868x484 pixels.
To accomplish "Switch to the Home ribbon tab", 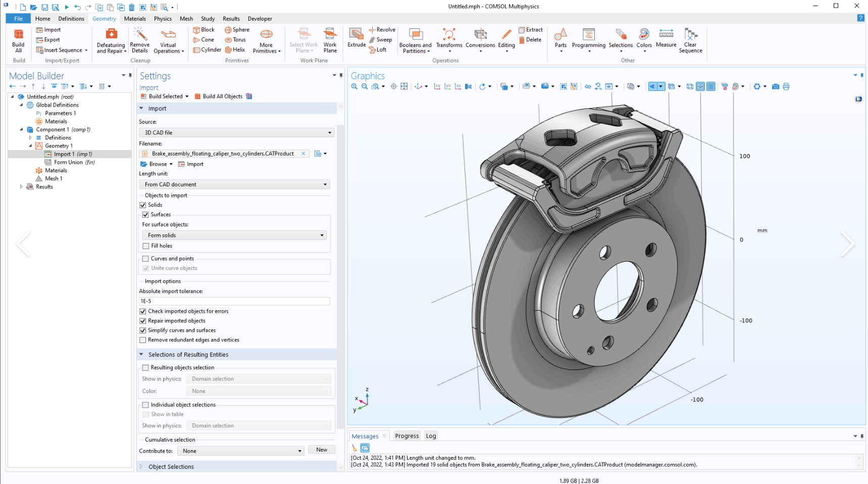I will pos(43,19).
